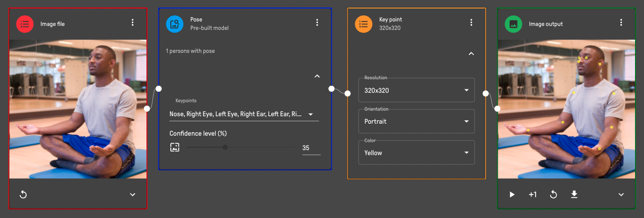Open the Keypoints dropdown

click(x=244, y=114)
